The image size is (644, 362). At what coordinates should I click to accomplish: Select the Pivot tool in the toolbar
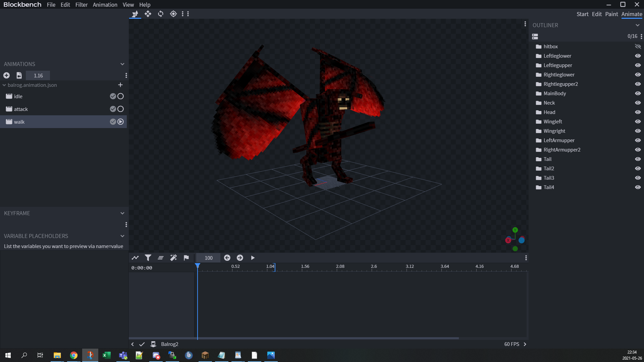(x=173, y=14)
